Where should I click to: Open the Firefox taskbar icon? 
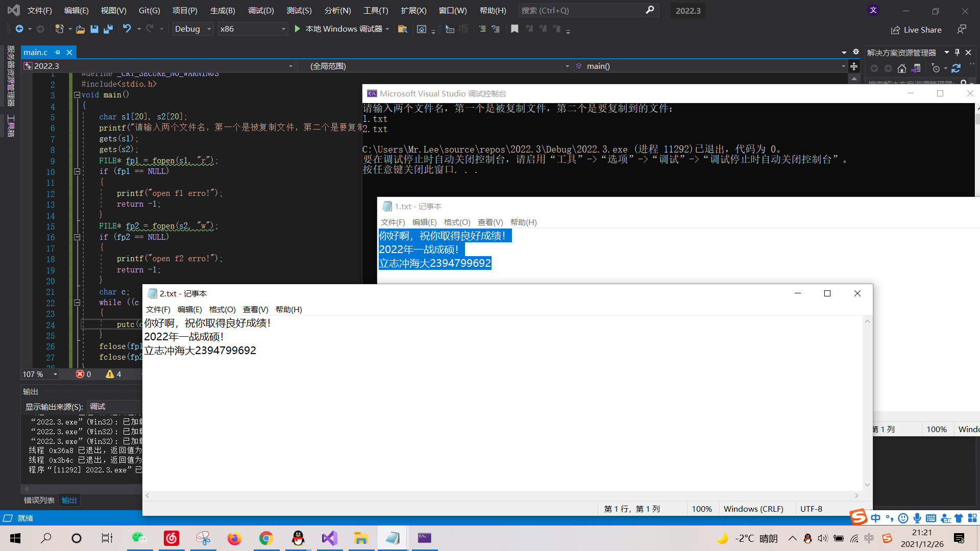coord(234,538)
